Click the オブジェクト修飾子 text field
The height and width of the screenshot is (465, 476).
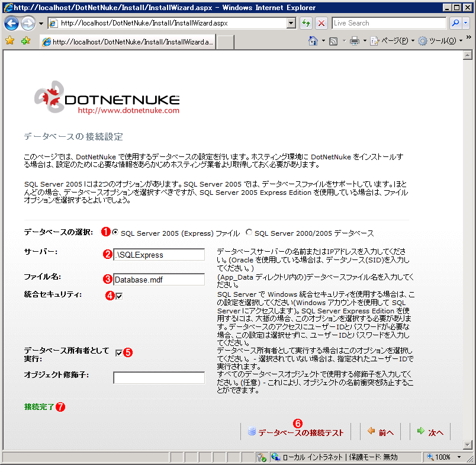(159, 377)
